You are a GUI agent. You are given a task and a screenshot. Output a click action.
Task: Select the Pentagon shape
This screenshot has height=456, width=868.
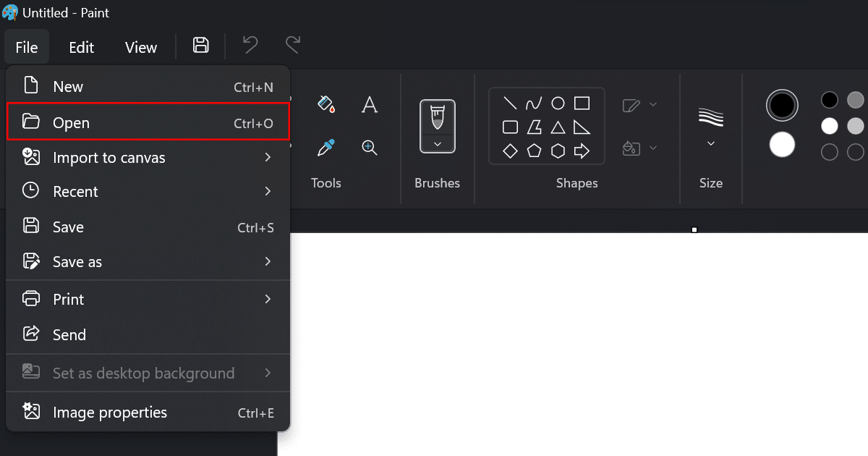(534, 151)
